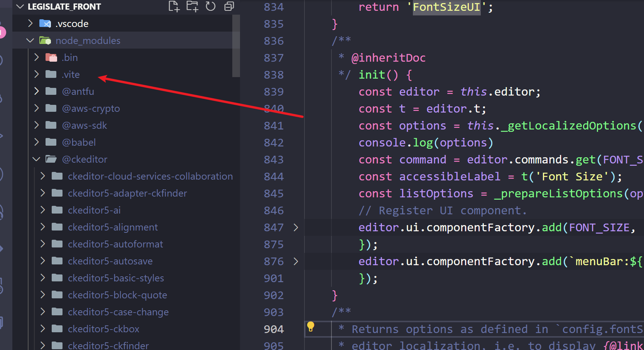Click line number 842 in the gutter
Viewport: 644px width, 350px height.
(x=274, y=143)
